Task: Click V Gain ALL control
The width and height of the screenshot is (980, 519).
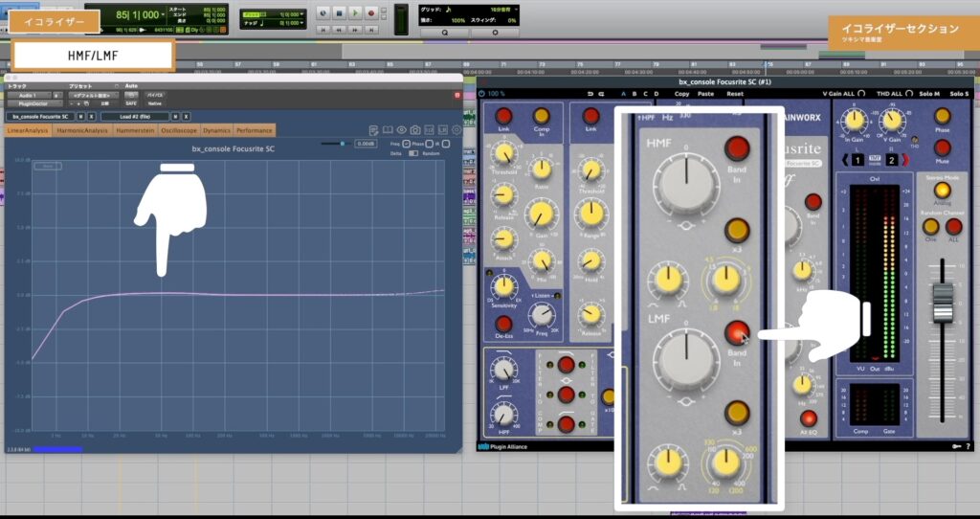Action: [844, 94]
